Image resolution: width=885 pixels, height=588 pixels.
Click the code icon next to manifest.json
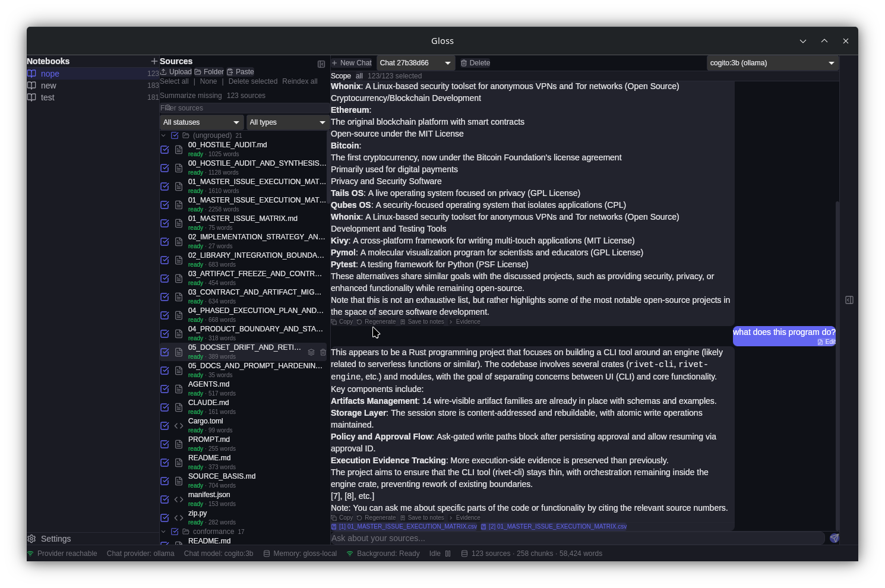[x=179, y=500]
